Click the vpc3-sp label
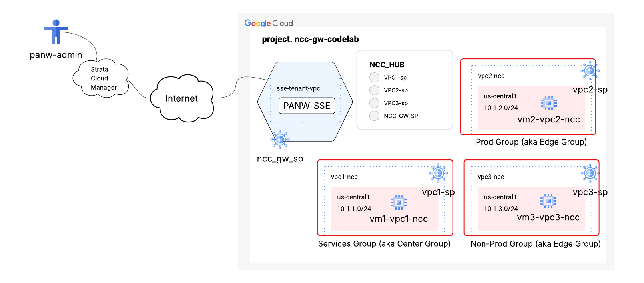644x283 pixels. [590, 192]
